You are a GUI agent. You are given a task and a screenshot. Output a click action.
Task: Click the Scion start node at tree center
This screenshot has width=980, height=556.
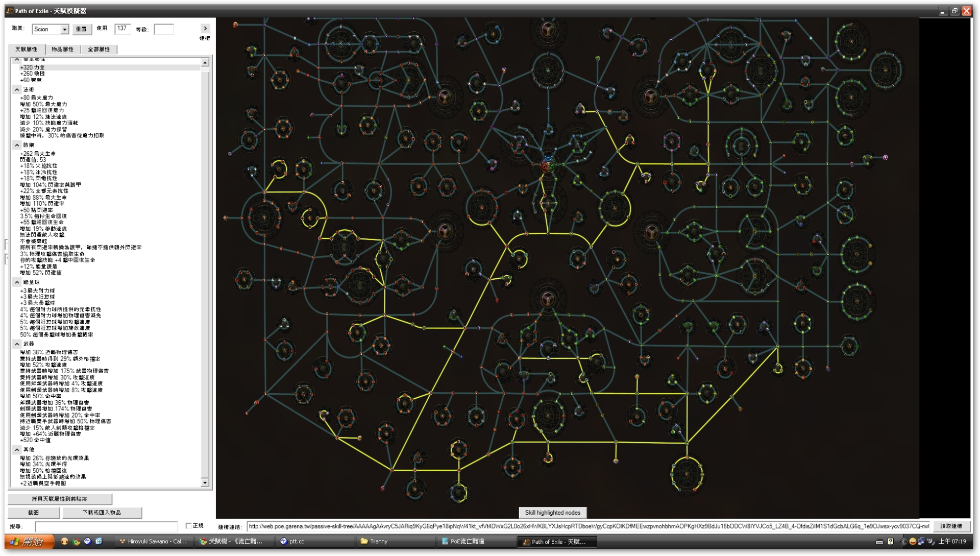click(x=548, y=164)
